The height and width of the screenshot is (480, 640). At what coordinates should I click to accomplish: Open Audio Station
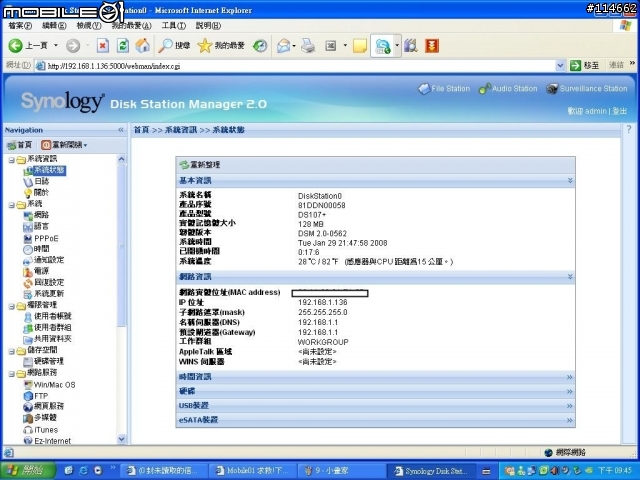[x=508, y=89]
